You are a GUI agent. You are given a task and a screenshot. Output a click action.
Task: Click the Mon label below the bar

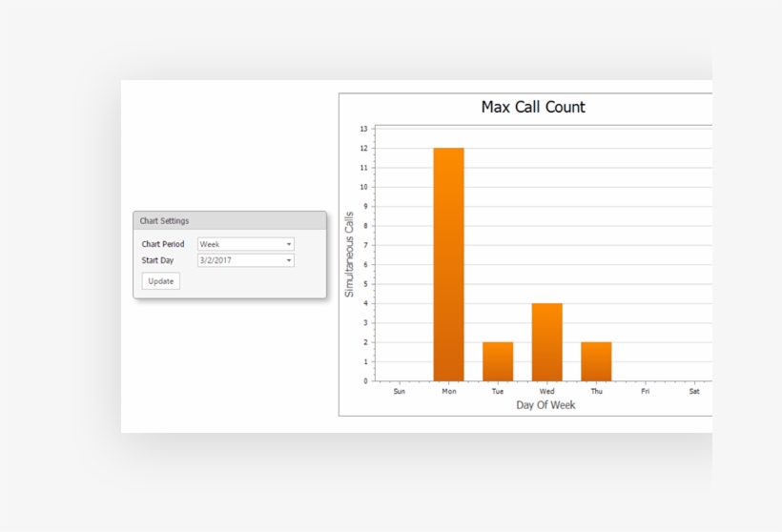[448, 391]
